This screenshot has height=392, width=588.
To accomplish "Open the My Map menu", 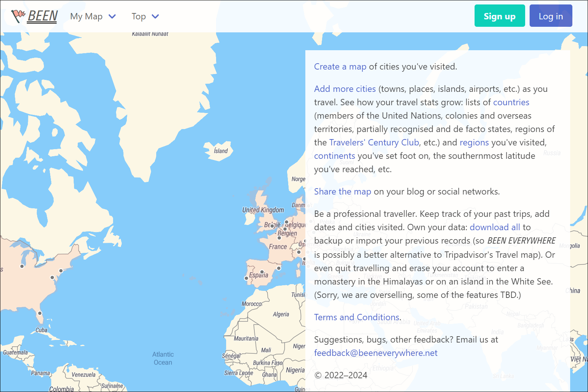I will pyautogui.click(x=93, y=16).
